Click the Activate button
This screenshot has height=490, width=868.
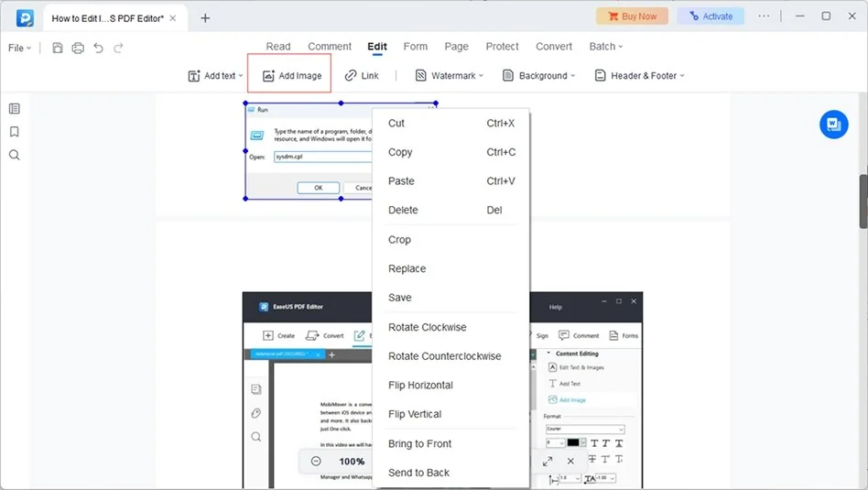(x=711, y=16)
